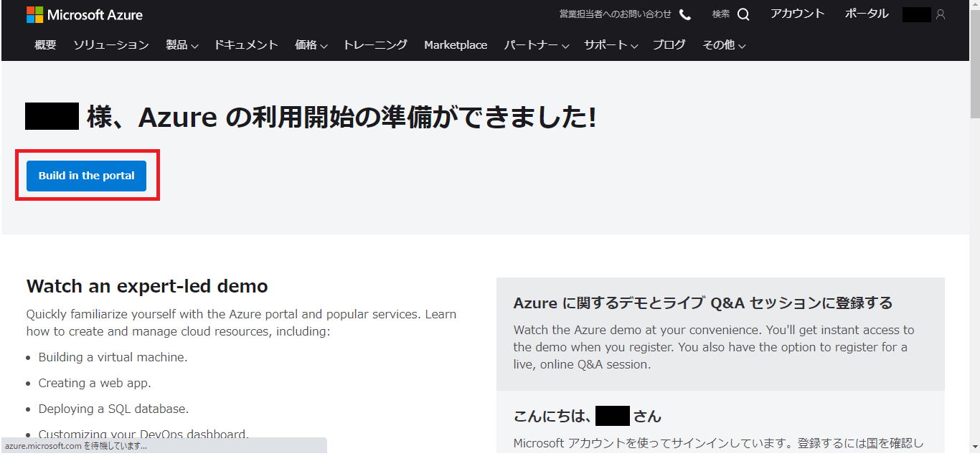Click the Deploying a SQL database item

pyautogui.click(x=113, y=409)
